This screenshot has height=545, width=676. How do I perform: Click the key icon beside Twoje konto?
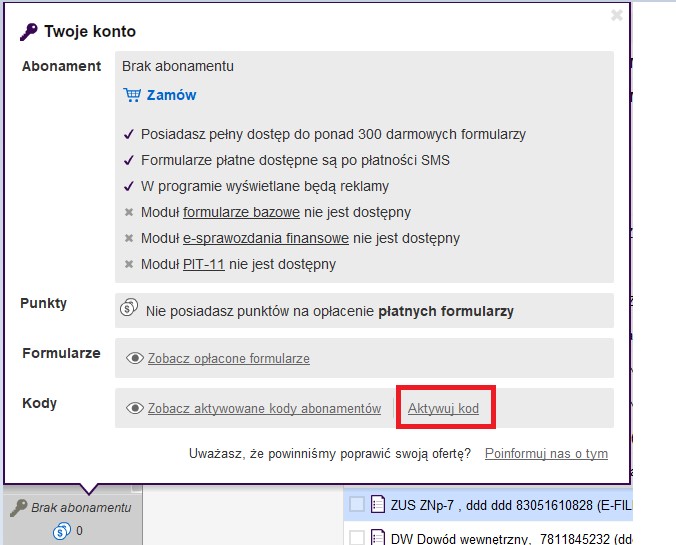(x=29, y=32)
